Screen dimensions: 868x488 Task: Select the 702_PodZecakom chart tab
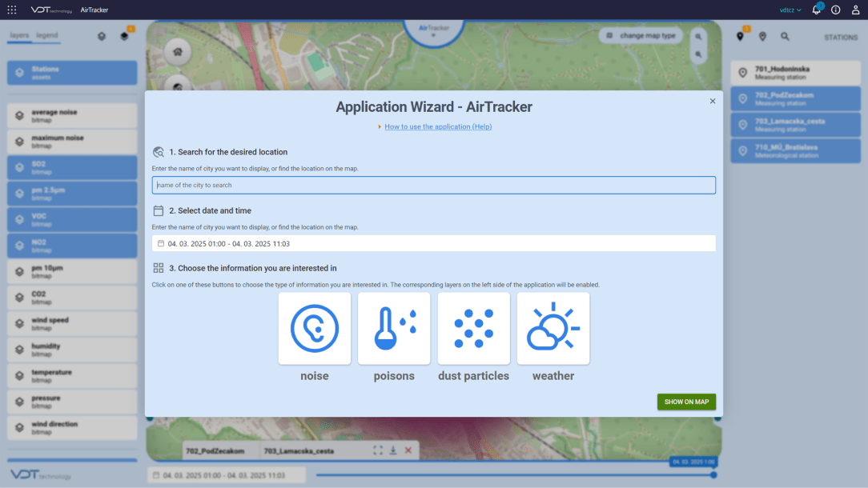[x=215, y=451]
